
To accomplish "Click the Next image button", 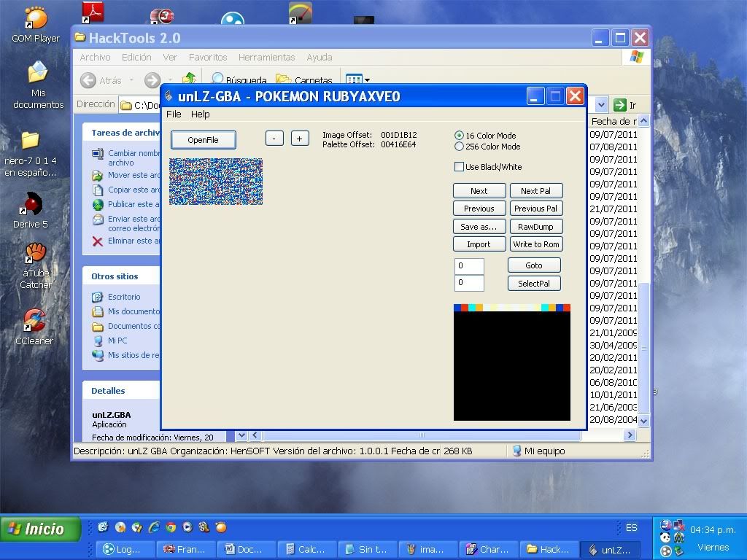I will 479,191.
